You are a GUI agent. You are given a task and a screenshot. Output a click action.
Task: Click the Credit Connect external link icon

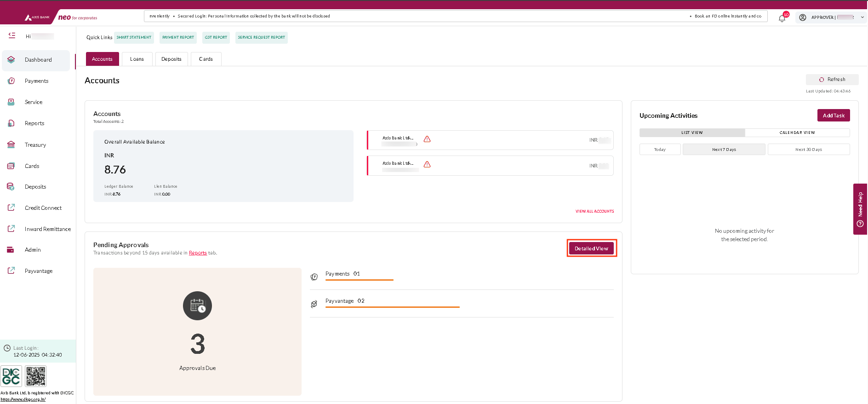click(11, 208)
